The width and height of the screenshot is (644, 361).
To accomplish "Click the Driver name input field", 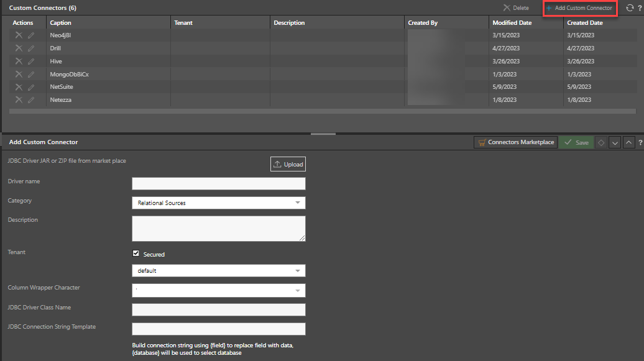I will tap(218, 183).
